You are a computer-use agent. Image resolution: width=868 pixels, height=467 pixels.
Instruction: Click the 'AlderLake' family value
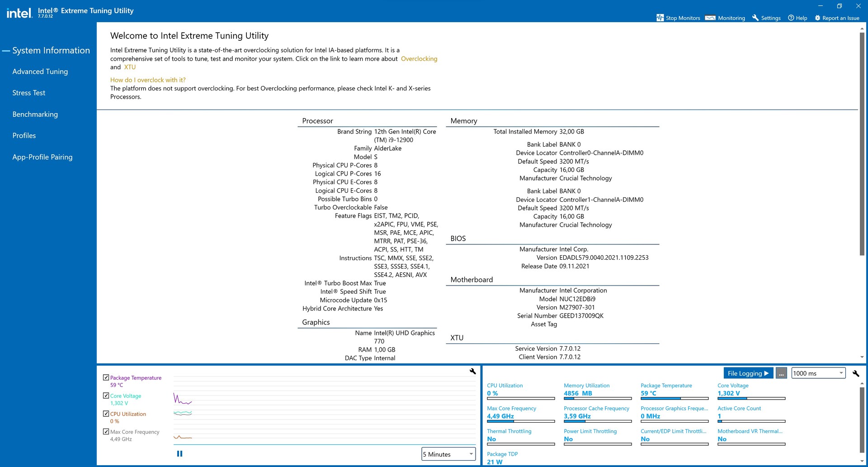click(x=387, y=148)
